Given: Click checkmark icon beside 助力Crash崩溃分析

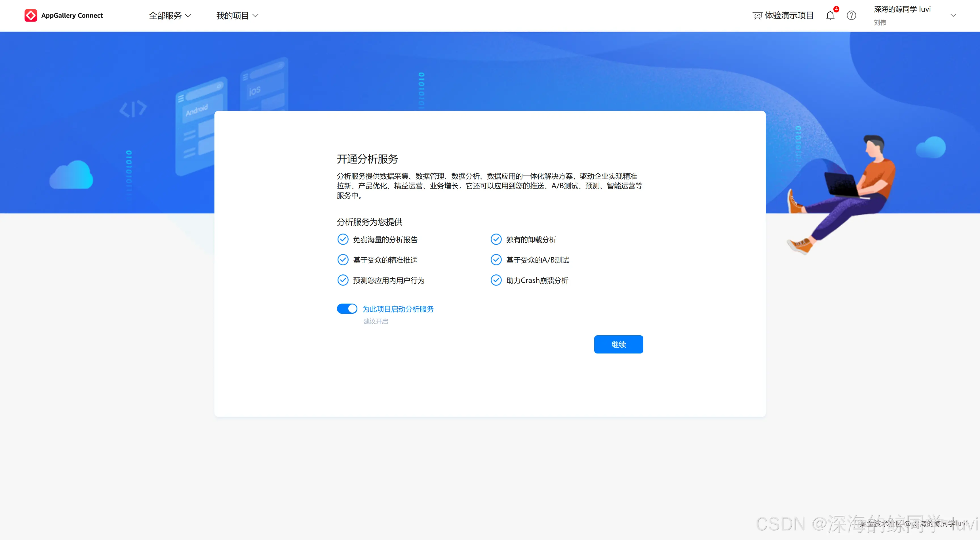Looking at the screenshot, I should coord(496,280).
